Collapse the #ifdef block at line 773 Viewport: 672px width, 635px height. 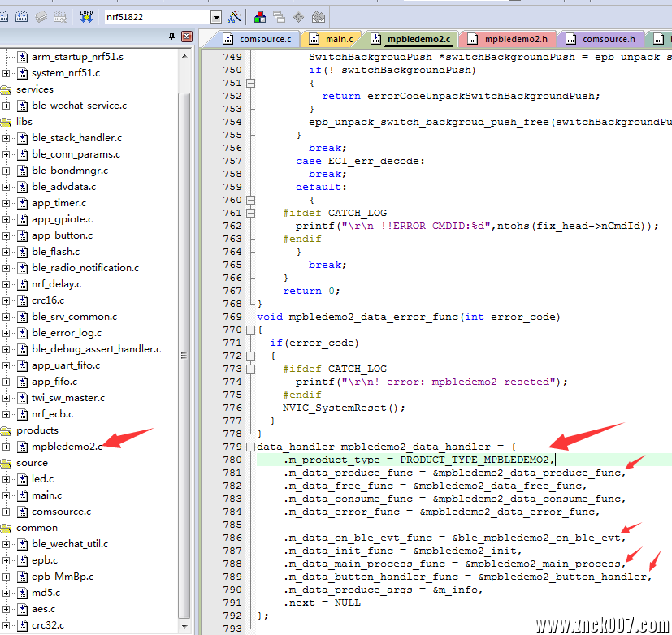tap(251, 369)
